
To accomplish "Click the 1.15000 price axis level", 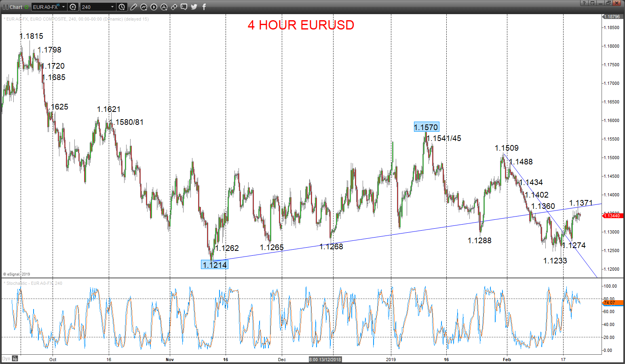I will tap(612, 158).
